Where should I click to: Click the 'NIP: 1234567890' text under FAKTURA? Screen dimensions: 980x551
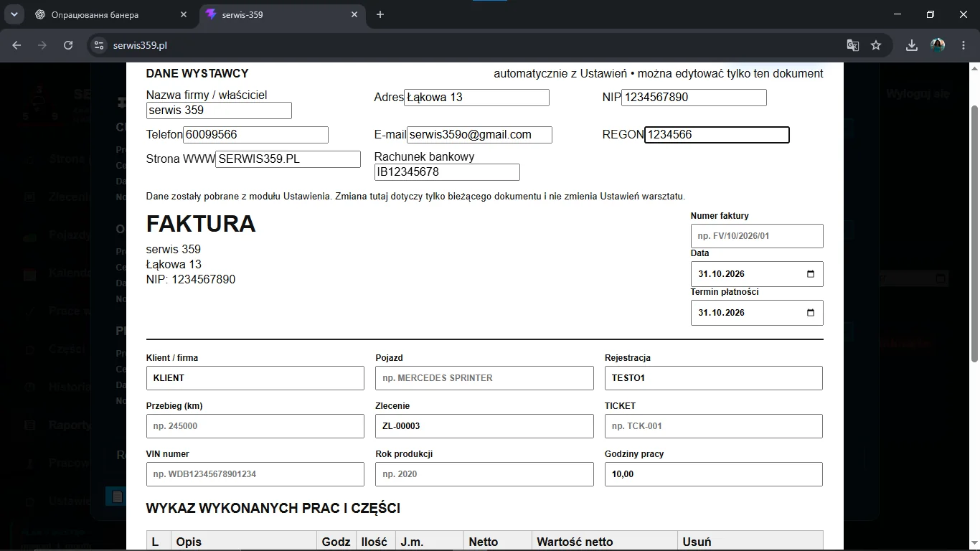tap(191, 280)
